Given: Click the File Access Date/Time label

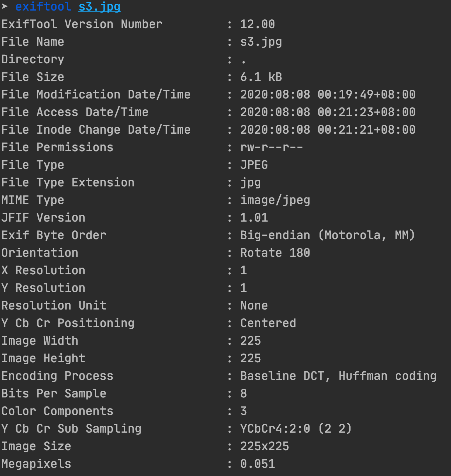Looking at the screenshot, I should [x=75, y=112].
